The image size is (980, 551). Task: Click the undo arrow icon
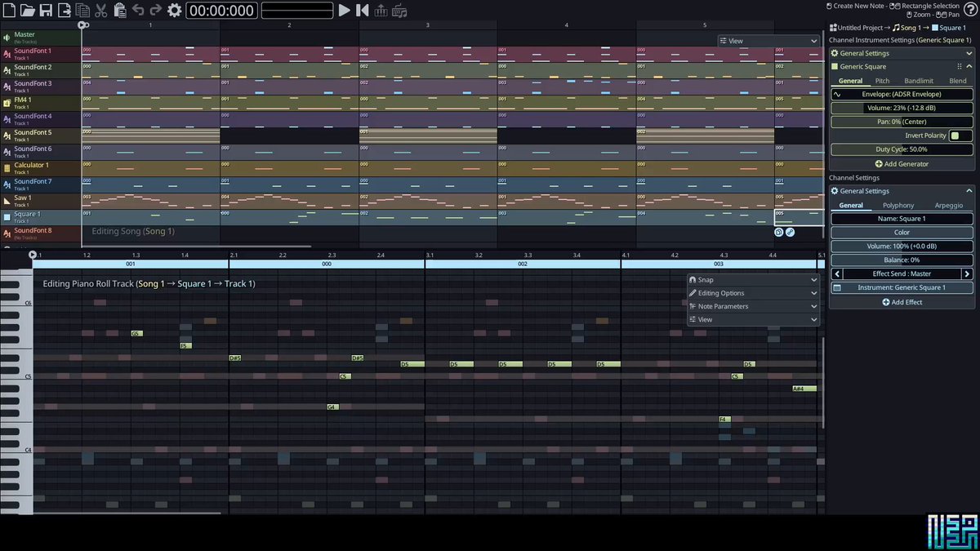click(137, 11)
